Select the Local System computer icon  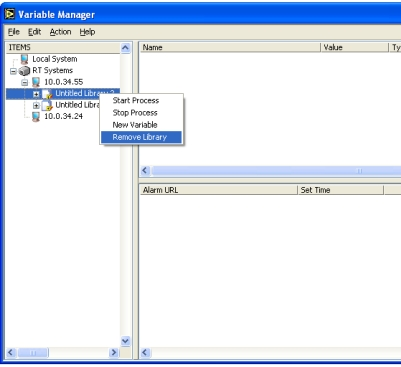[x=24, y=59]
